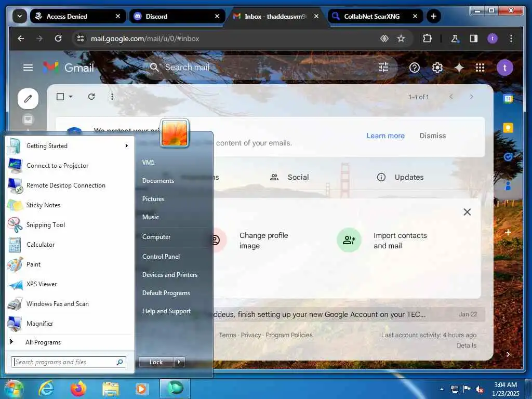Open Google Calendar in side panel
The height and width of the screenshot is (399, 532).
point(508,99)
